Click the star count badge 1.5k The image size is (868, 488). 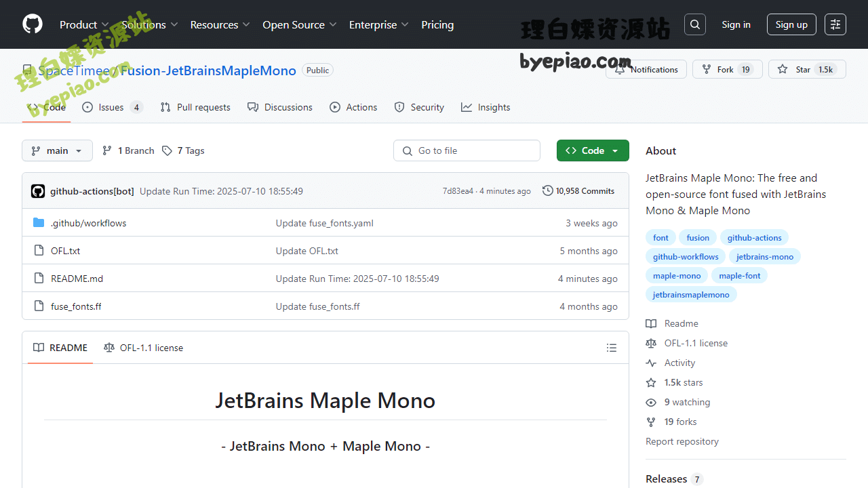[x=825, y=69]
